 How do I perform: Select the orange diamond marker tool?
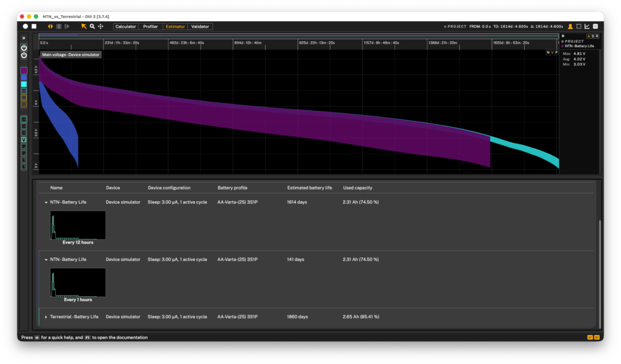pos(50,27)
